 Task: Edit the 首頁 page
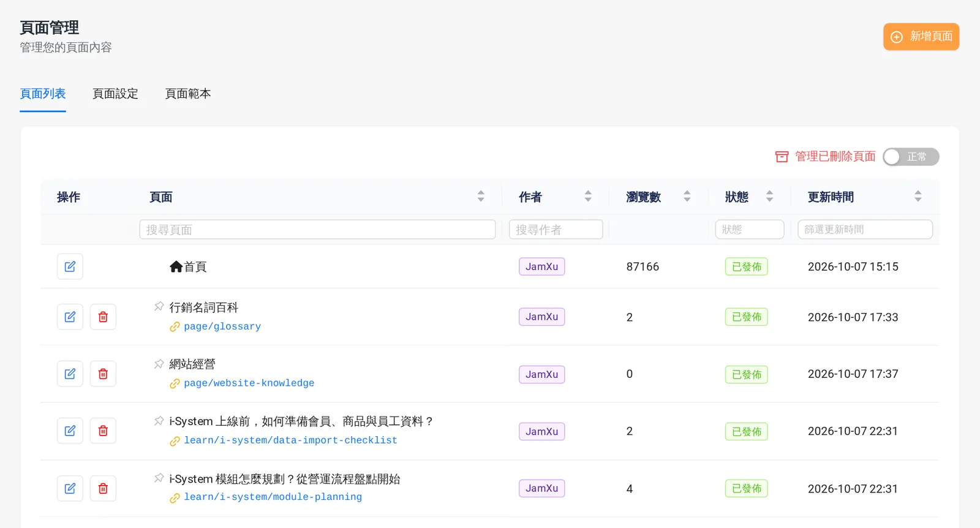[70, 266]
